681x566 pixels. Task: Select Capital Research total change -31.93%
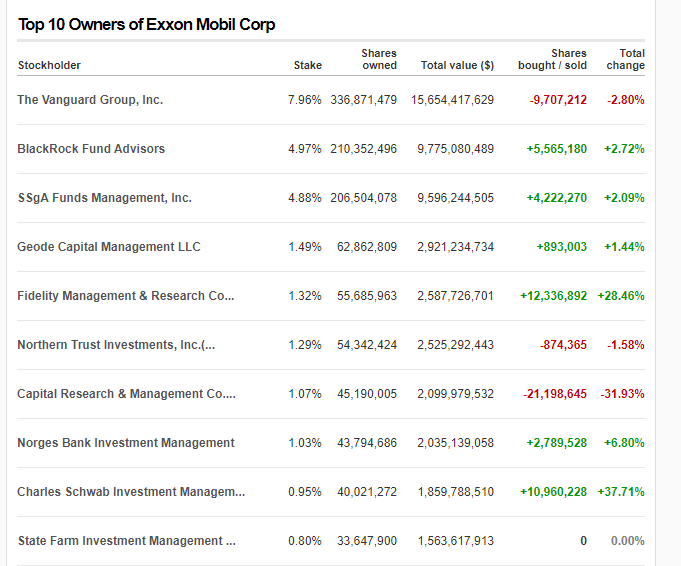tap(622, 394)
